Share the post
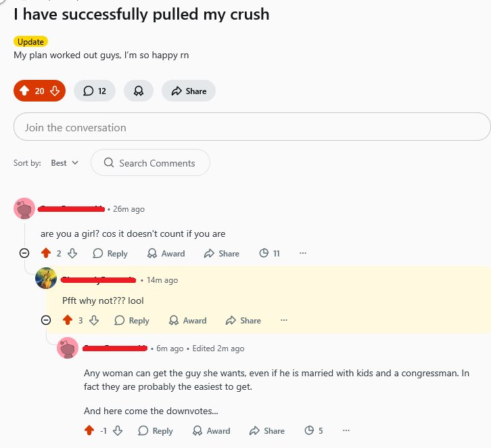Viewport: 491px width, 448px height. point(189,91)
